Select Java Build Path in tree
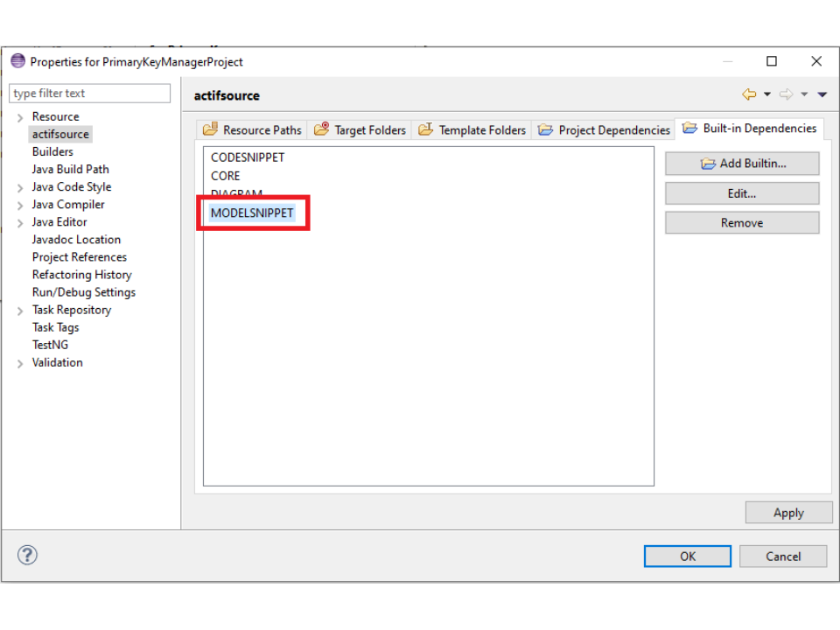Screen dimensions: 840x630 tap(70, 169)
